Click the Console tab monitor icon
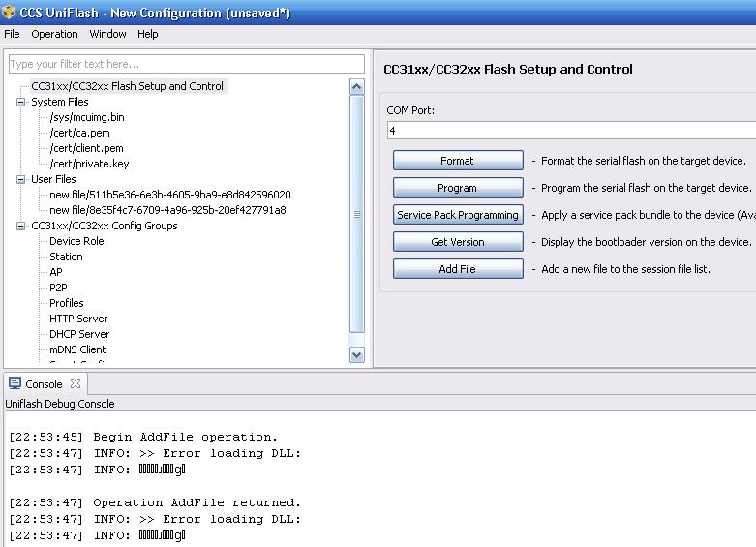The width and height of the screenshot is (756, 547). coord(15,383)
